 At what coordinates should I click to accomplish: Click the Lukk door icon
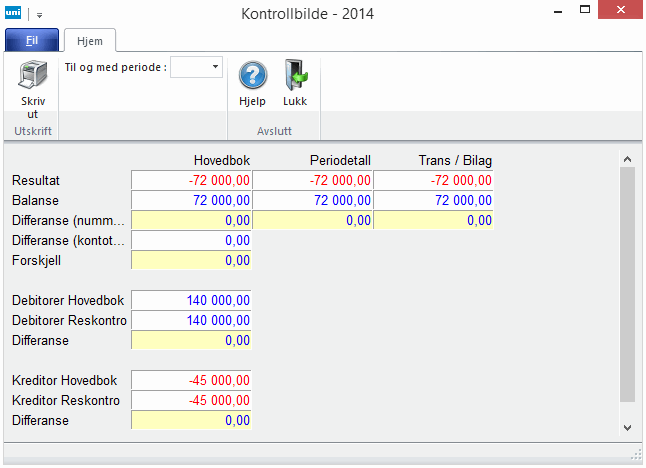[295, 77]
